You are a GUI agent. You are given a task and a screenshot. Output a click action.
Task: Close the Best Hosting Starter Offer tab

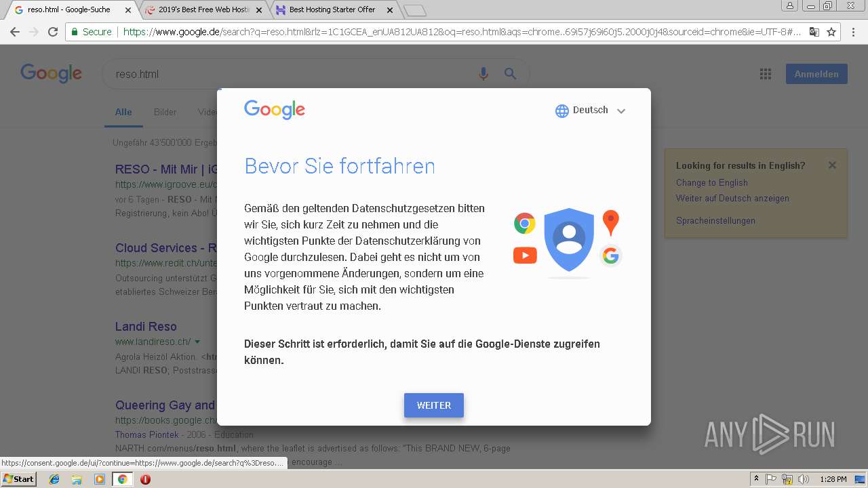click(x=389, y=10)
